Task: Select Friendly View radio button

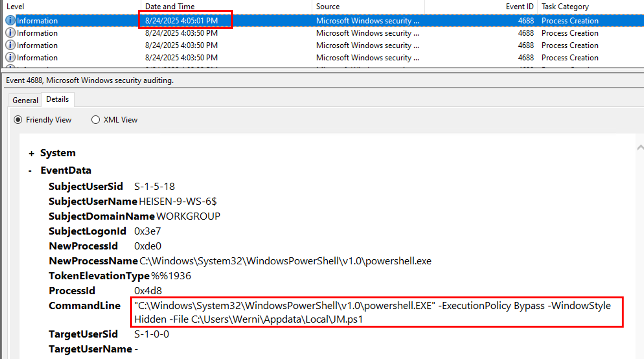Action: 18,120
